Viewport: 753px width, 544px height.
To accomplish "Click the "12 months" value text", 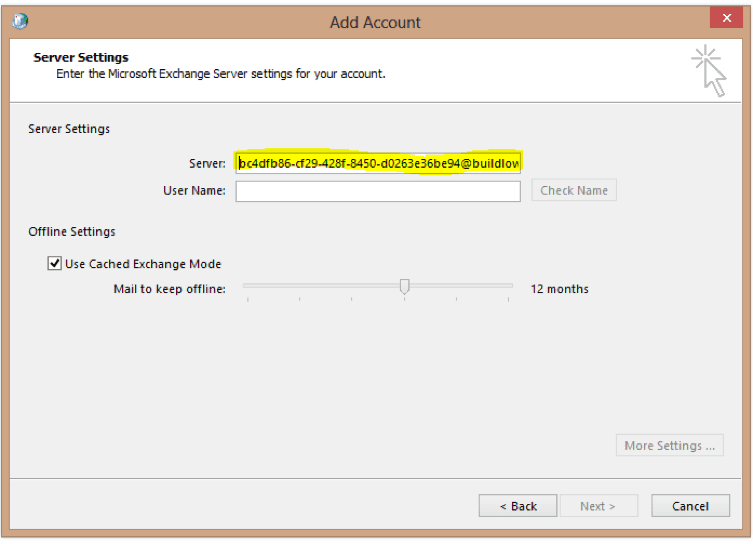I will pyautogui.click(x=559, y=289).
